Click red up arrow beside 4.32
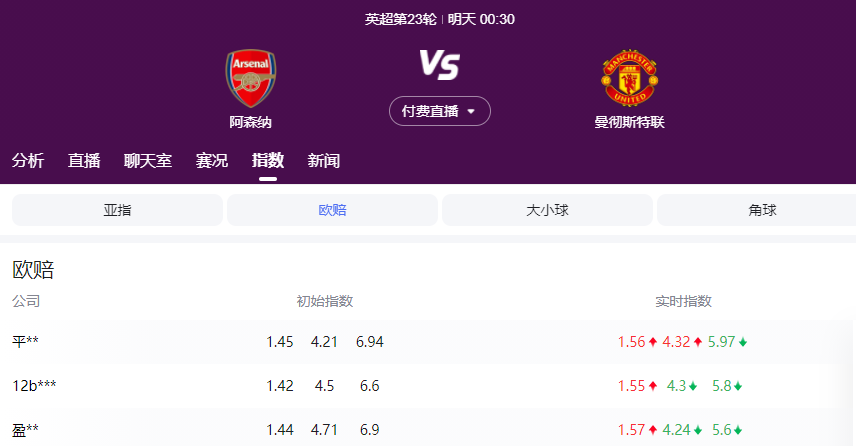The width and height of the screenshot is (856, 446). point(698,342)
